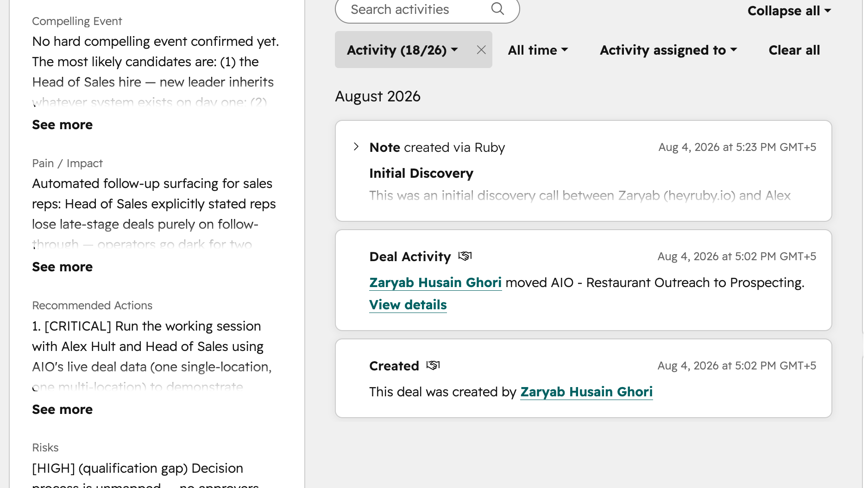Image resolution: width=868 pixels, height=488 pixels.
Task: Expand Recommended Actions with See more
Action: 63,410
